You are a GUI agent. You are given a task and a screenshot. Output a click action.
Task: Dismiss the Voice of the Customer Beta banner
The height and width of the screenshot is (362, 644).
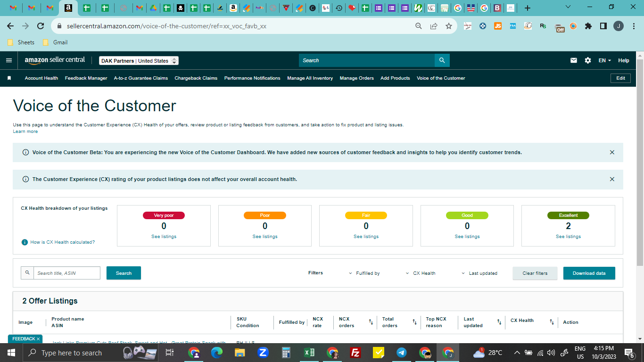(612, 152)
